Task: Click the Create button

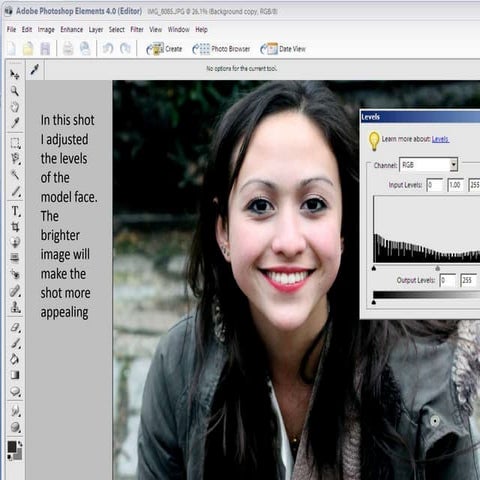Action: coord(164,49)
